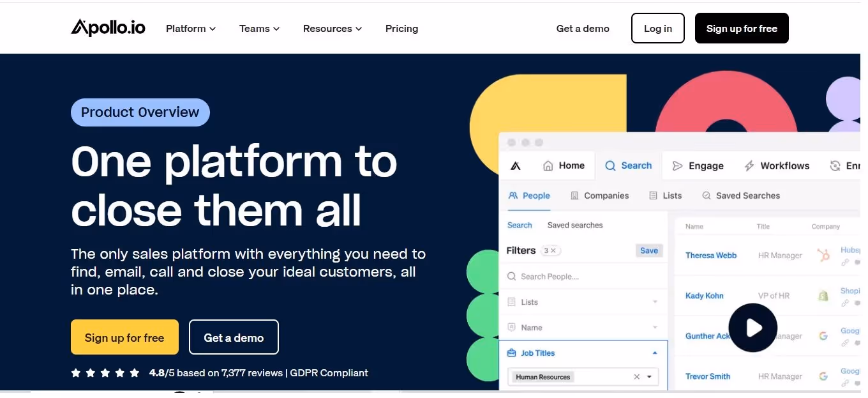The height and width of the screenshot is (398, 868).
Task: Click the yellow Sign up for free button
Action: [x=124, y=337]
